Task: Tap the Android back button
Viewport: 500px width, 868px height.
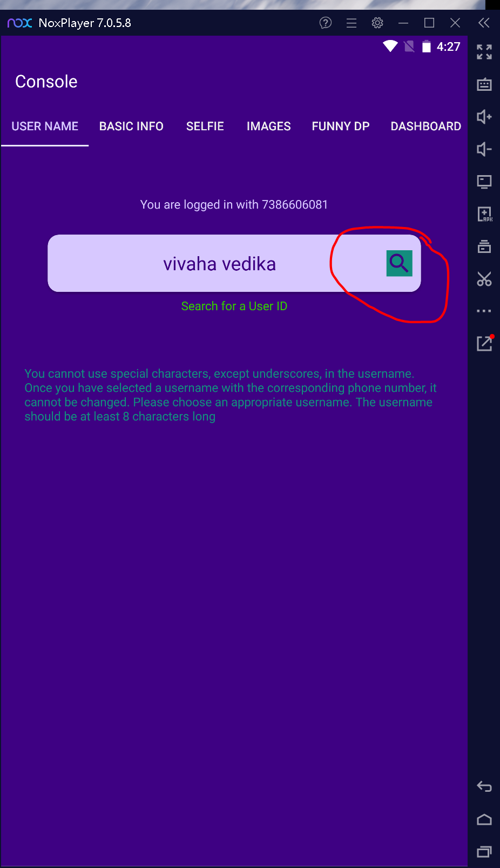Action: [x=484, y=787]
